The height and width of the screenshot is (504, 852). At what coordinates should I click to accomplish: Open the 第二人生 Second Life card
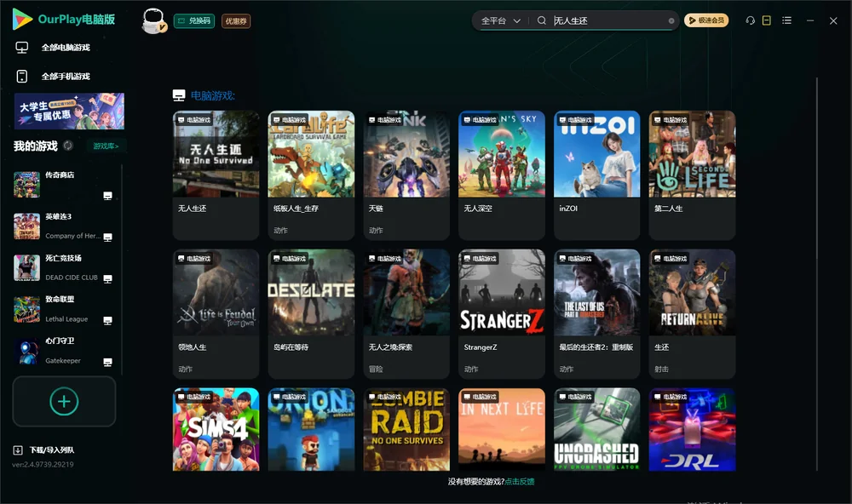pyautogui.click(x=692, y=175)
